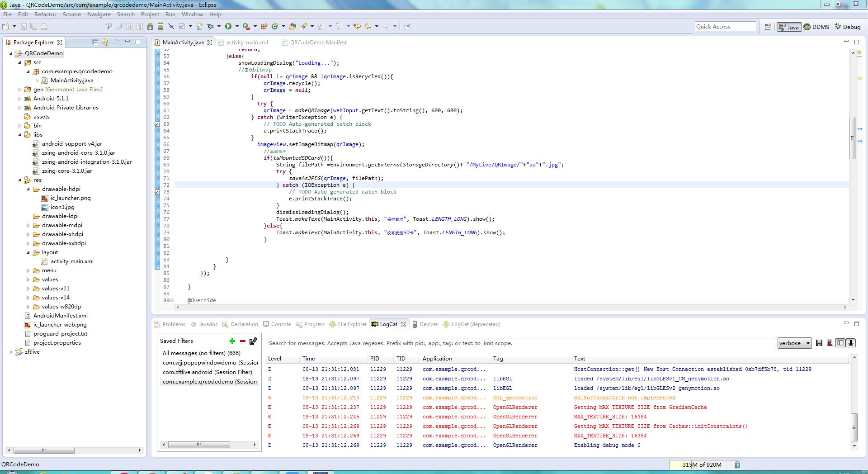Click the green Run button

pos(228,26)
